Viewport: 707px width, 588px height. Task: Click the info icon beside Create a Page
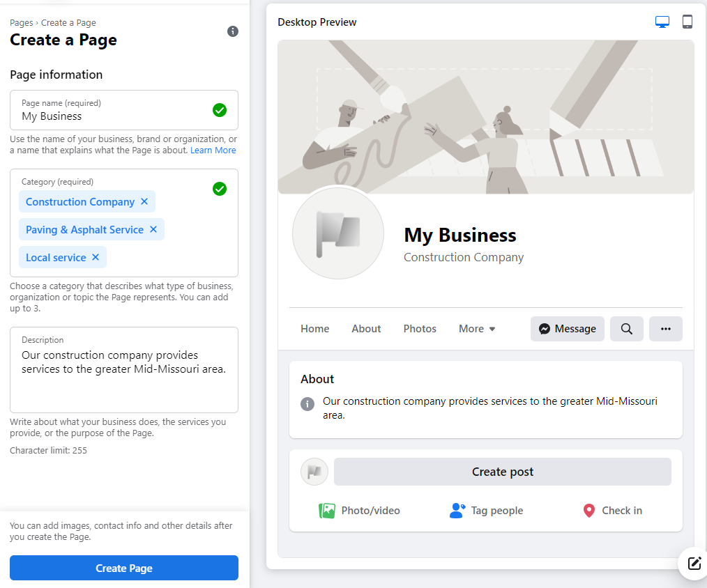click(233, 31)
